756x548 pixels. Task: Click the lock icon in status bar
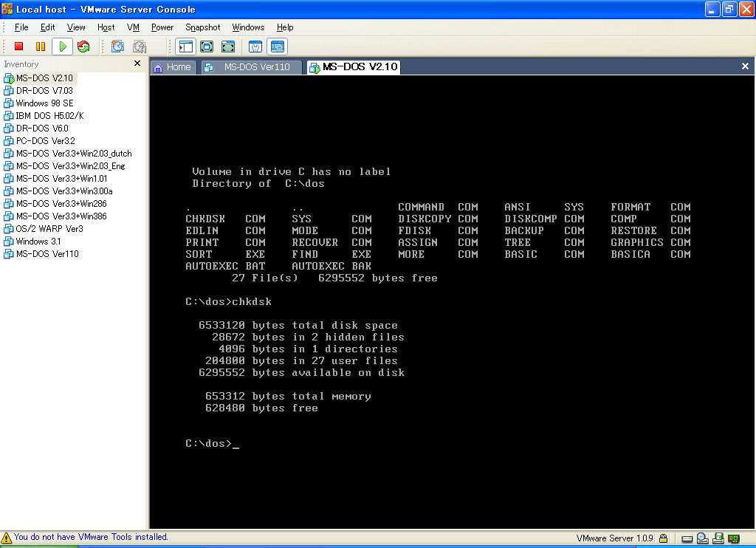664,538
